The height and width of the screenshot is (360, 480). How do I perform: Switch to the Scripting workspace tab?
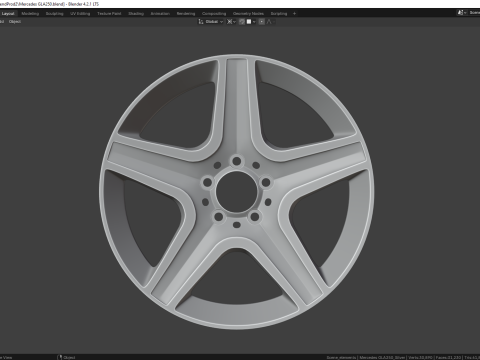[279, 14]
